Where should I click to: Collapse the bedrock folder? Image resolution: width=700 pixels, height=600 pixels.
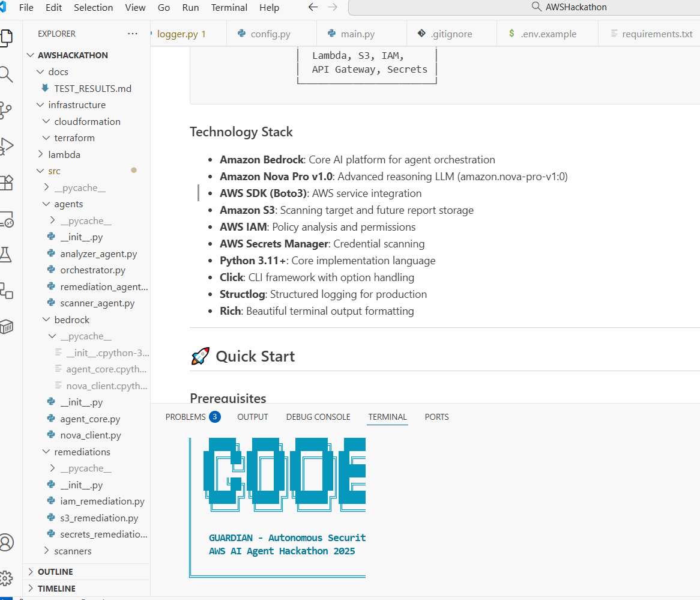[86, 320]
